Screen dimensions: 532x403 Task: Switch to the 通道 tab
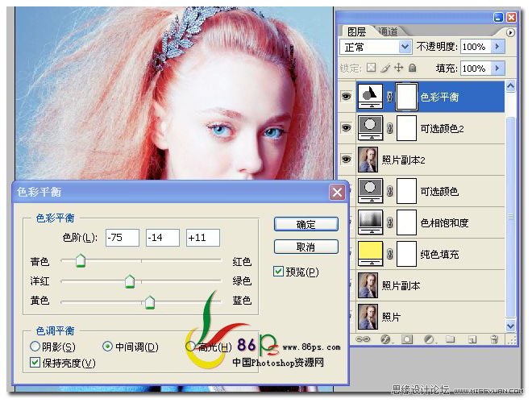388,31
